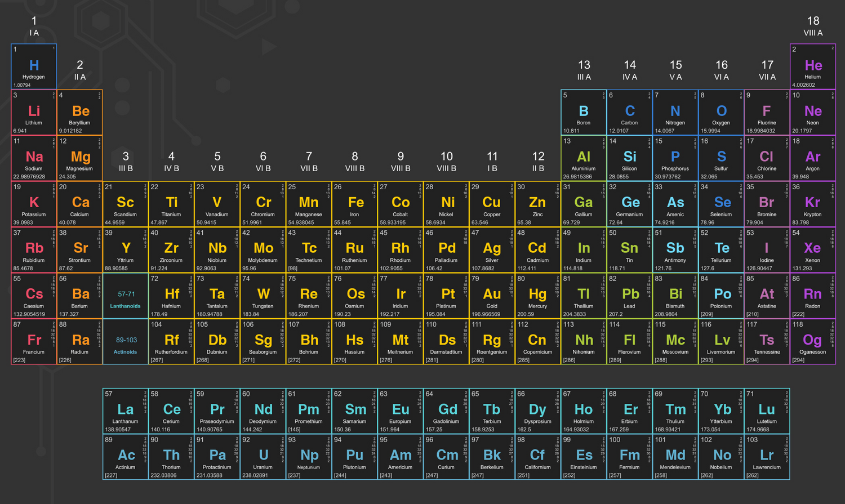Image resolution: width=845 pixels, height=504 pixels.
Task: Select Sodium (Na) in group 1
Action: click(x=33, y=157)
